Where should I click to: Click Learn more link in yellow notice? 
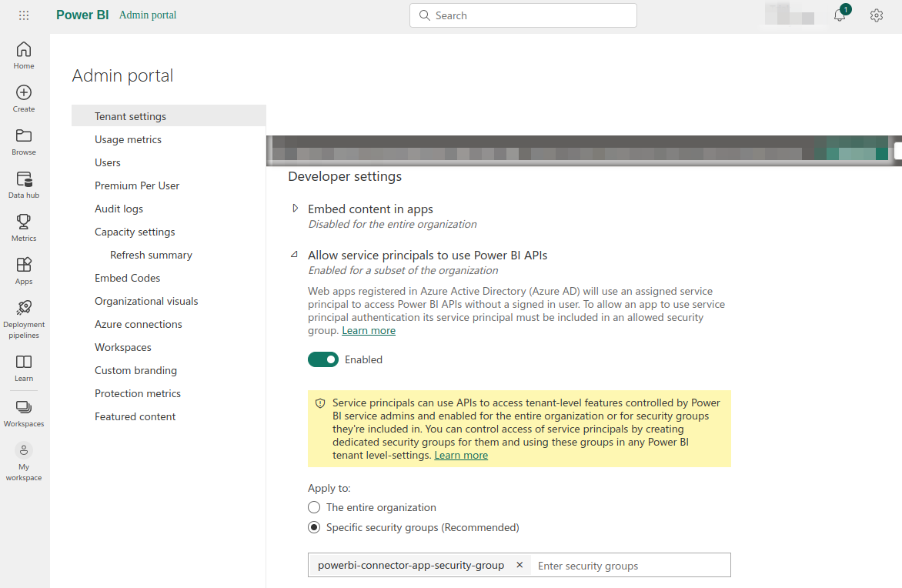coord(461,455)
